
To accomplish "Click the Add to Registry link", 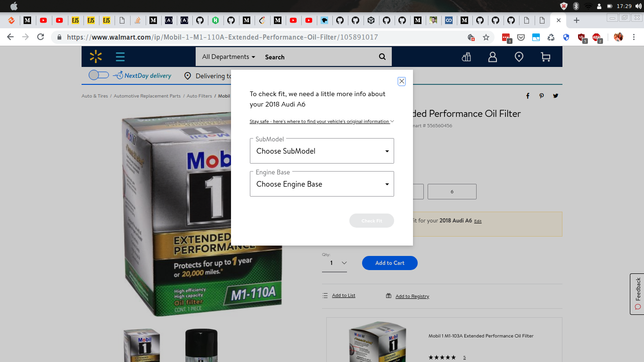I will point(412,296).
